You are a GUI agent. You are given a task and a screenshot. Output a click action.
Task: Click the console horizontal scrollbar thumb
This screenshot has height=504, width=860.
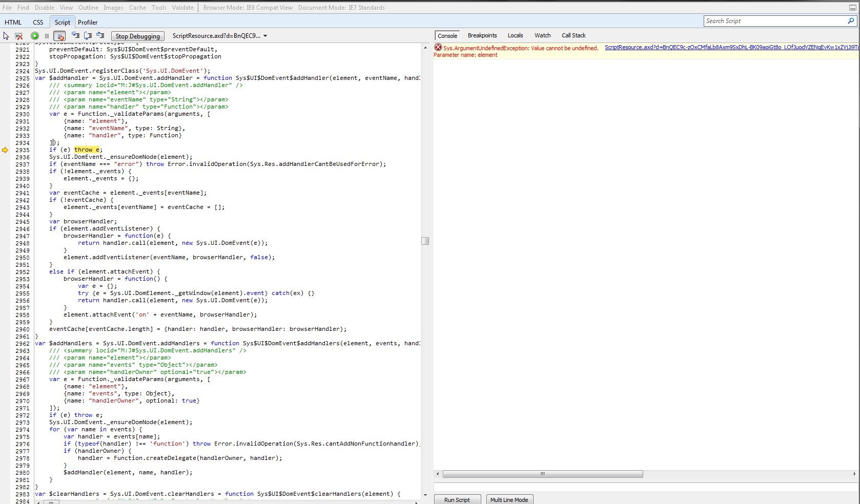543,474
